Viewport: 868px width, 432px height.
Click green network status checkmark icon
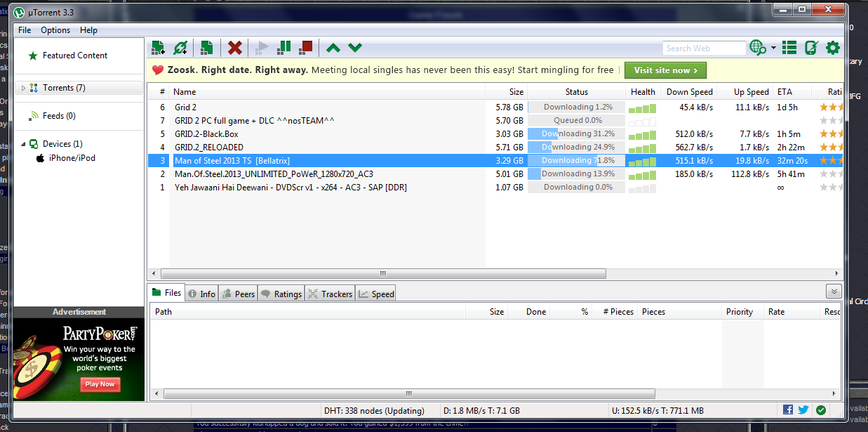tap(821, 410)
